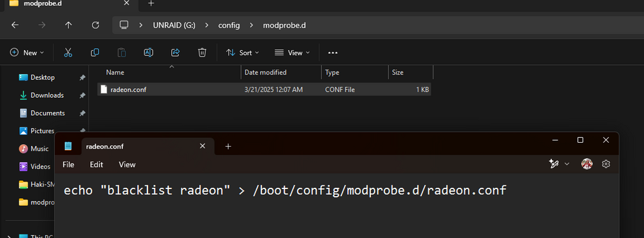
Task: Open the View options dropdown
Action: pyautogui.click(x=292, y=53)
